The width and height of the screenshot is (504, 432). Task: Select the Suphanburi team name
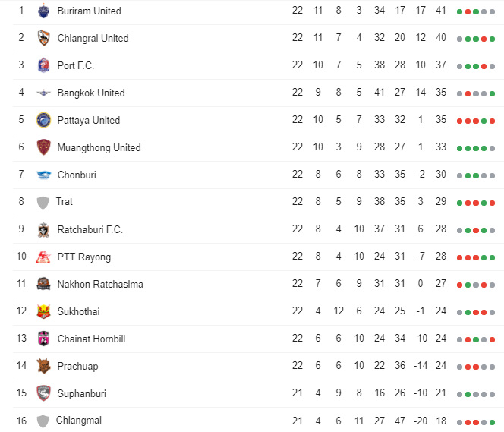point(82,393)
